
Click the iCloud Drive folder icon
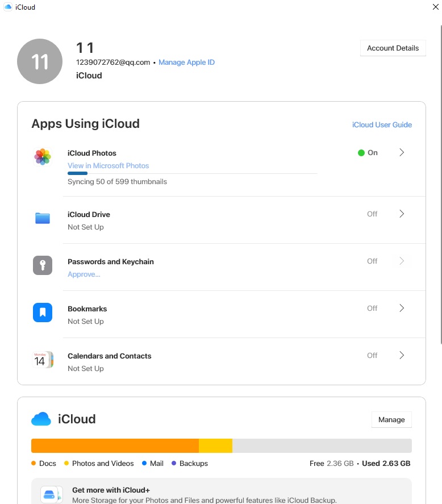click(x=43, y=218)
